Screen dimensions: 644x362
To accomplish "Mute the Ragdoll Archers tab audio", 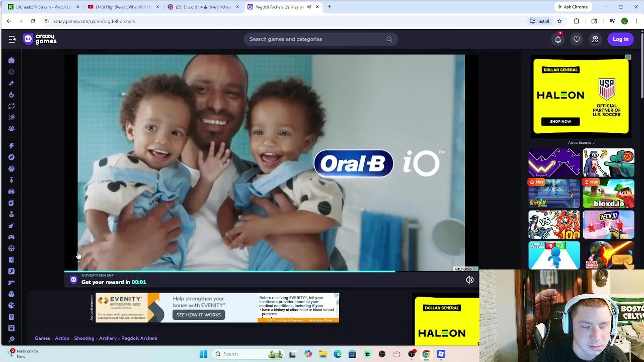I will click(309, 7).
